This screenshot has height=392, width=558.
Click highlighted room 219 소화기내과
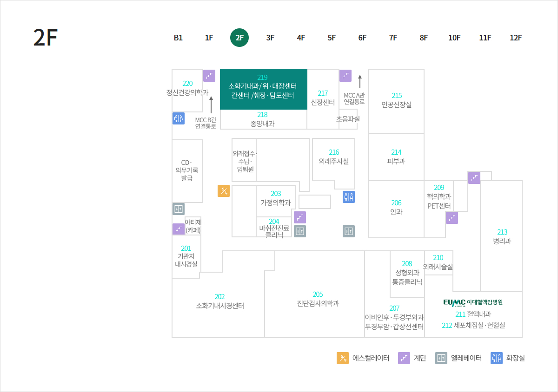(263, 89)
